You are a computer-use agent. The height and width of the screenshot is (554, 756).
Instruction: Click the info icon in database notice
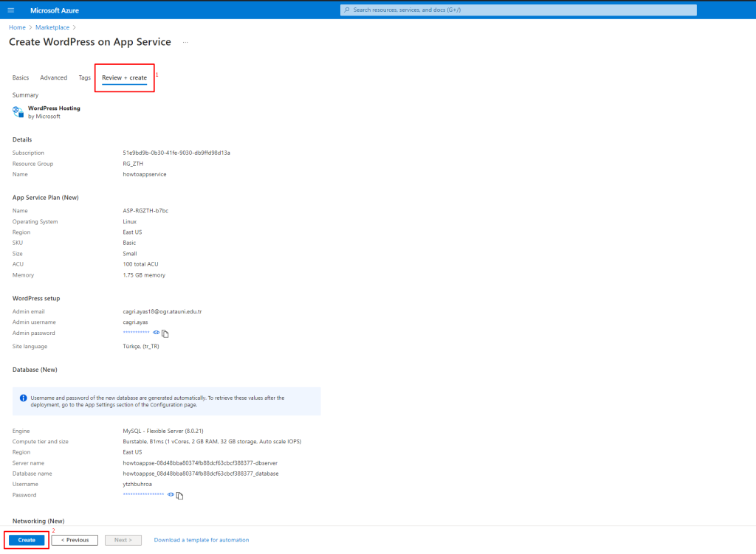point(24,398)
